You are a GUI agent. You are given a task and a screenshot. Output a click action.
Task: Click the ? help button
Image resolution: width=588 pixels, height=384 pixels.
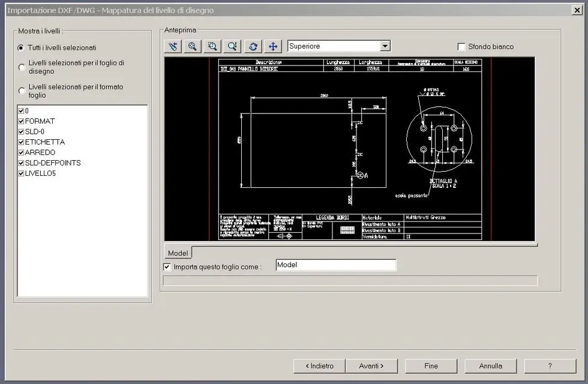[550, 366]
